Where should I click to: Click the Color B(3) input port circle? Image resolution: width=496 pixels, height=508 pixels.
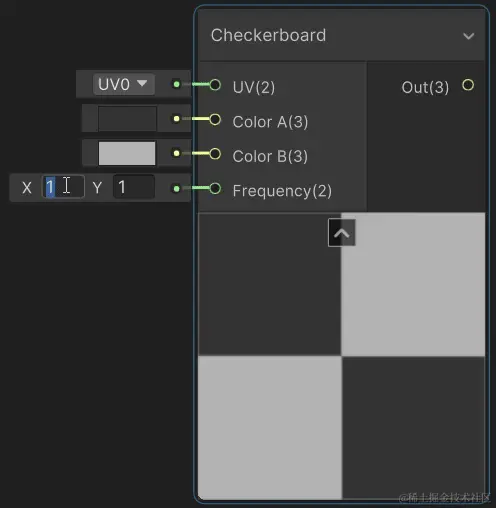click(x=215, y=154)
